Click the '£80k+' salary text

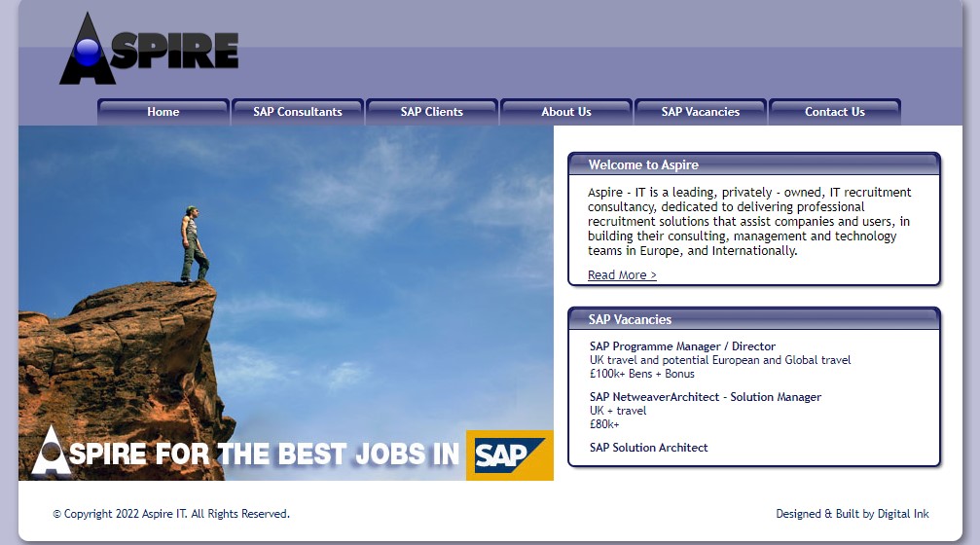click(604, 424)
